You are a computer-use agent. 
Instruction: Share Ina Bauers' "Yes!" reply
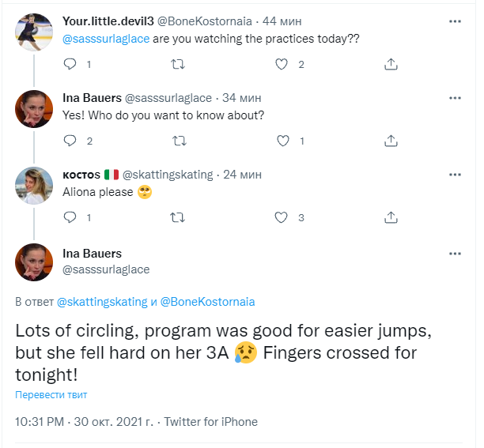pos(390,141)
